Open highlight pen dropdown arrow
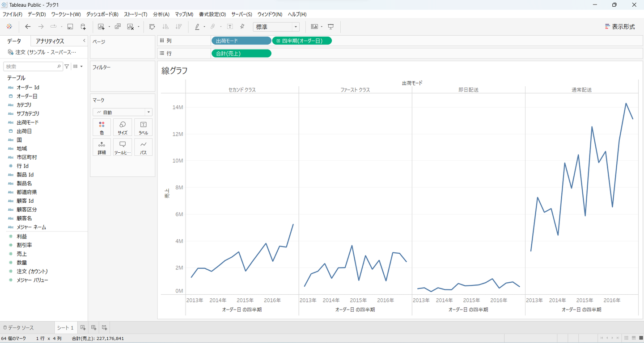 click(204, 27)
